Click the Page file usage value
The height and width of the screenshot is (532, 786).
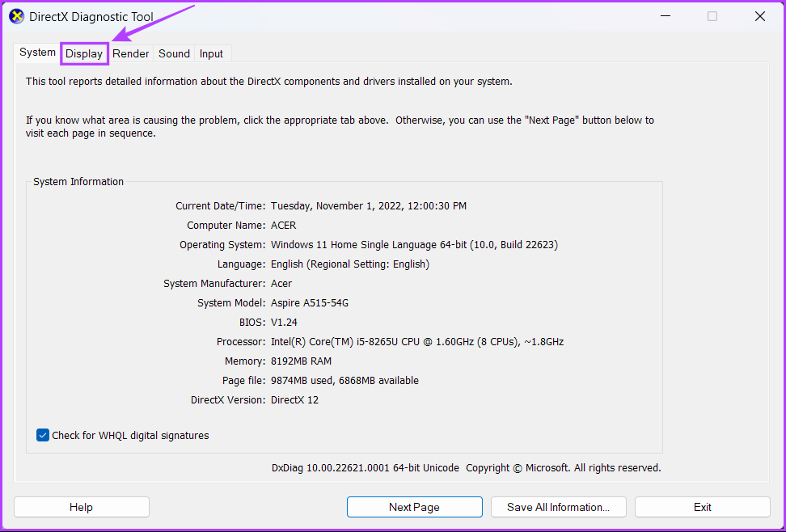point(344,381)
